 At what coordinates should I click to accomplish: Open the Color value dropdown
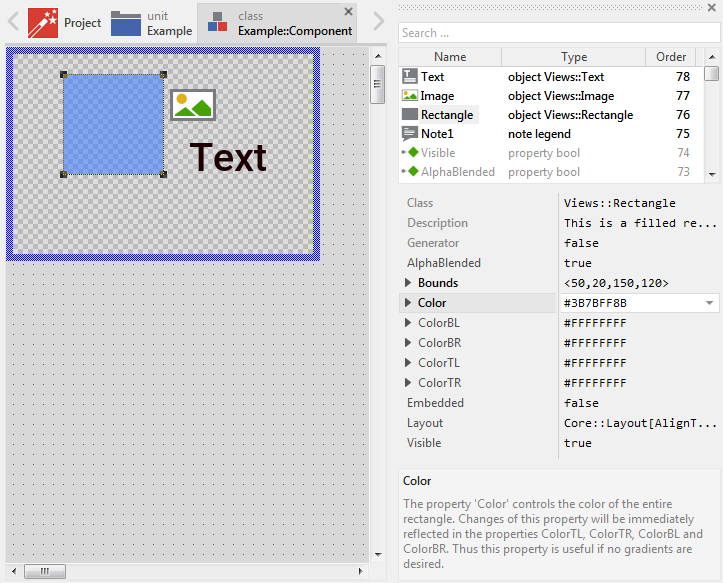tap(710, 303)
